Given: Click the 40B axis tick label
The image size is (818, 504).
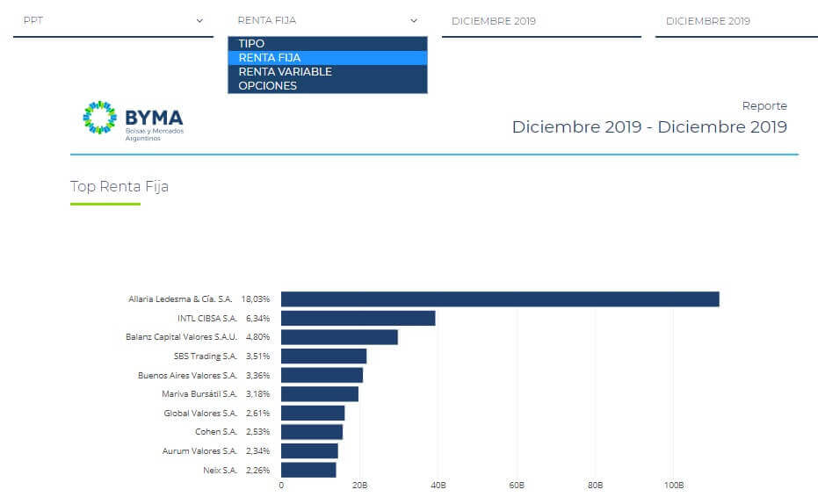Looking at the screenshot, I should 438,486.
